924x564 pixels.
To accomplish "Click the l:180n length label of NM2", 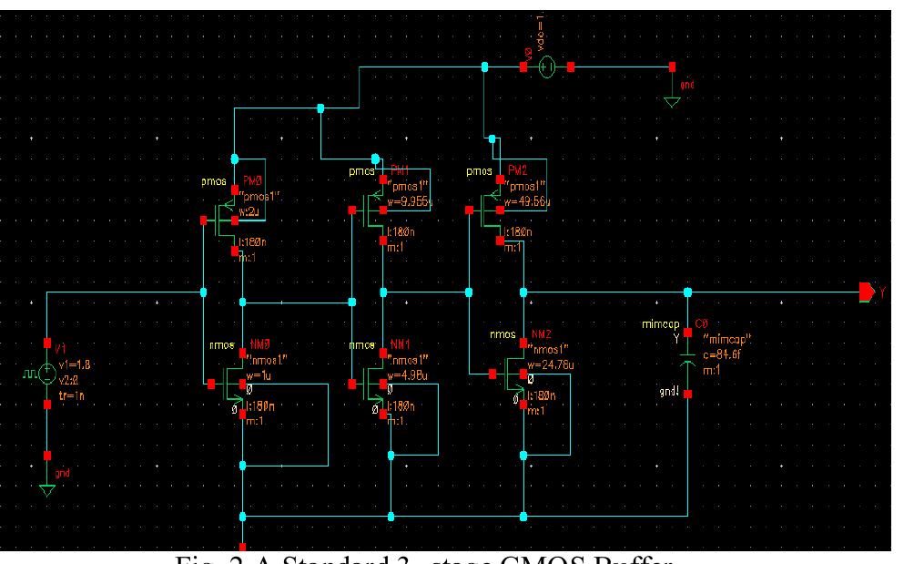I will (541, 395).
